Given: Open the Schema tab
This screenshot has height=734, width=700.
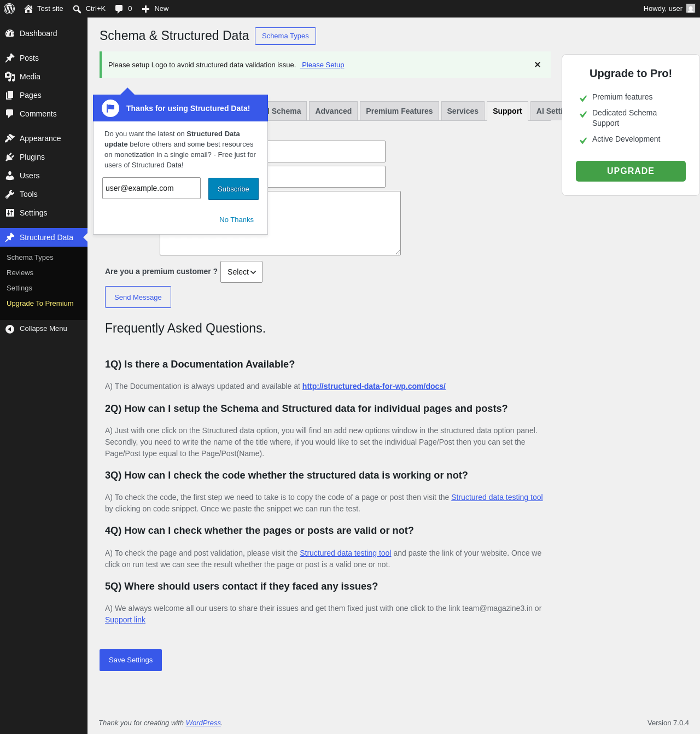Looking at the screenshot, I should [x=287, y=111].
